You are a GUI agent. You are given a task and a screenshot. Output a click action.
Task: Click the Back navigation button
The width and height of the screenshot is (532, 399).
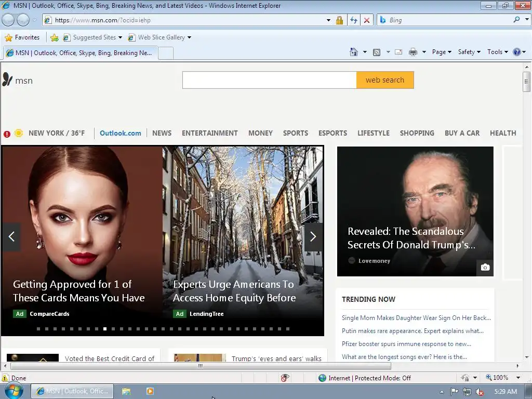[x=8, y=20]
